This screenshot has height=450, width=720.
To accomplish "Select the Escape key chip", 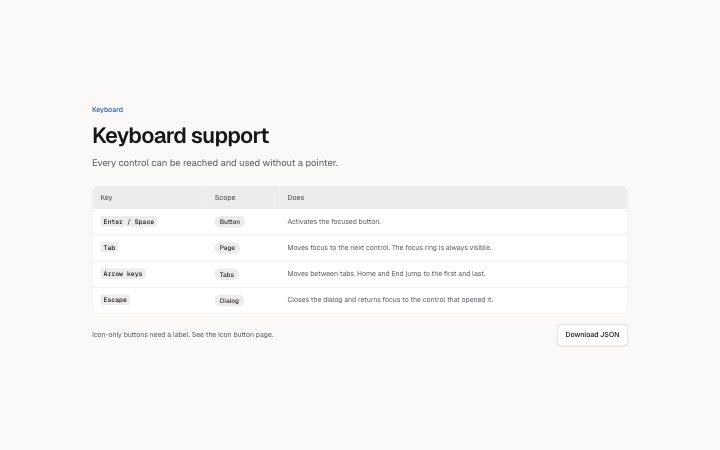I will (x=115, y=300).
